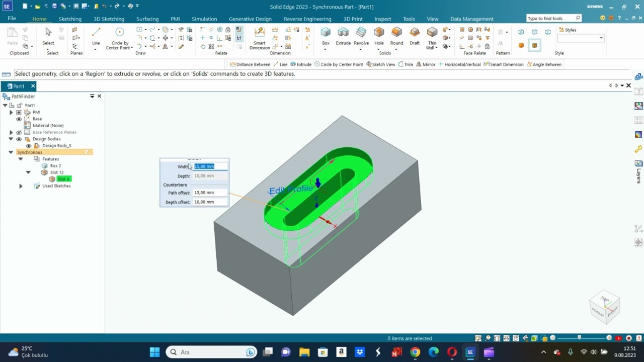Click the Path offset field
The width and height of the screenshot is (644, 362).
point(210,193)
